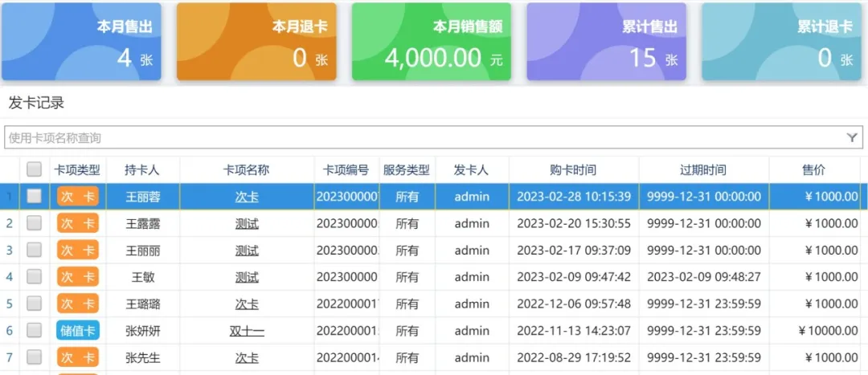Open the 测试 link in 王丽丽 row

tap(247, 251)
